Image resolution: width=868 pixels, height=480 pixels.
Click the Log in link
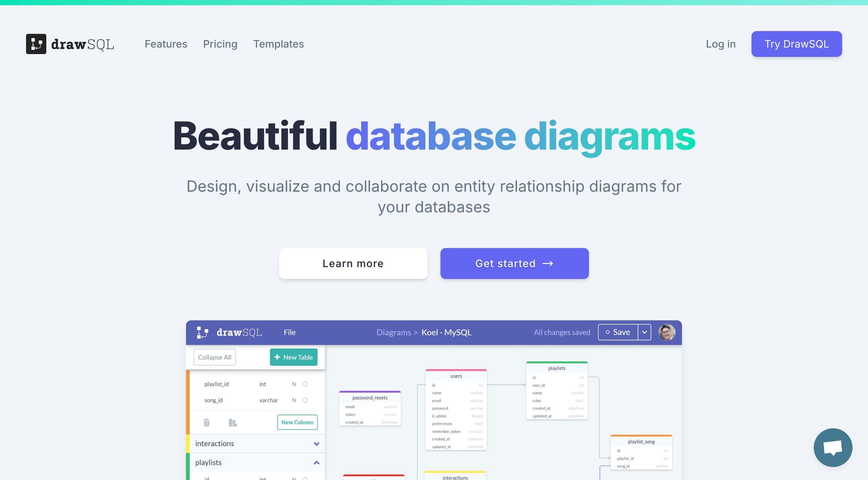click(x=721, y=44)
